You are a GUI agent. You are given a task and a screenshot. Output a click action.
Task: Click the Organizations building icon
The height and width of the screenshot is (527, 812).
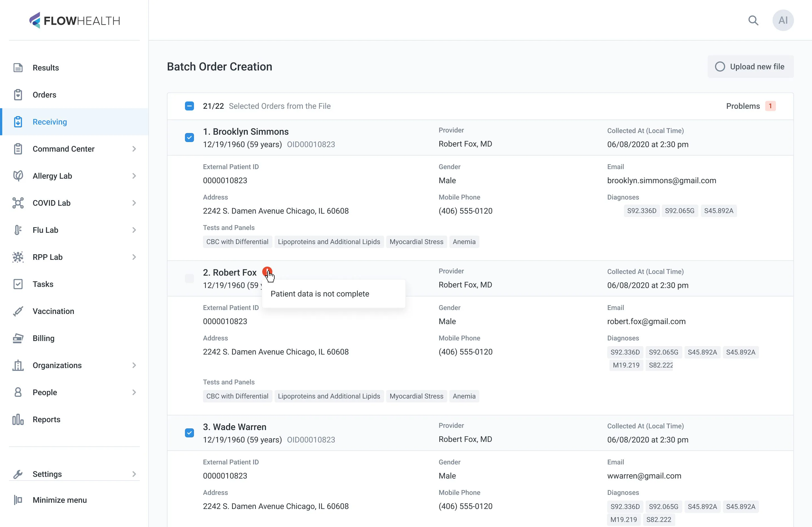tap(18, 365)
